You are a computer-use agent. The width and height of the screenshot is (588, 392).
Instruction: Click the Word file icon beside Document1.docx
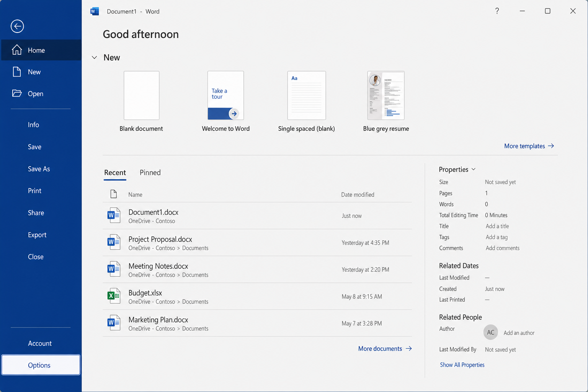[x=114, y=216]
